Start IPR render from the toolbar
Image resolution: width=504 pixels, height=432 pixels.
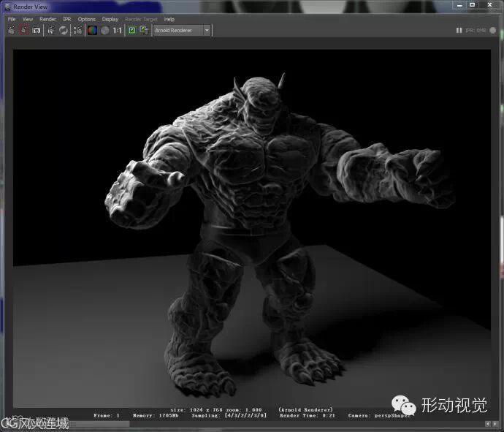tap(51, 31)
